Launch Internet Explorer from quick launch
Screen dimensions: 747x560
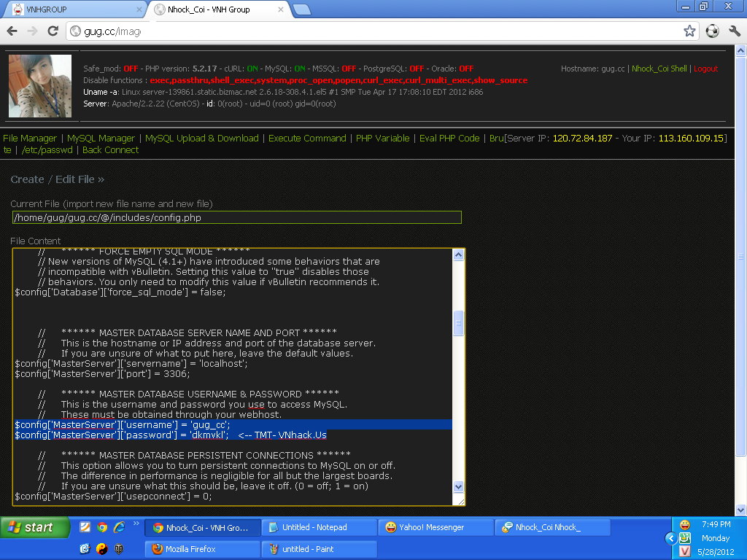pos(119,527)
